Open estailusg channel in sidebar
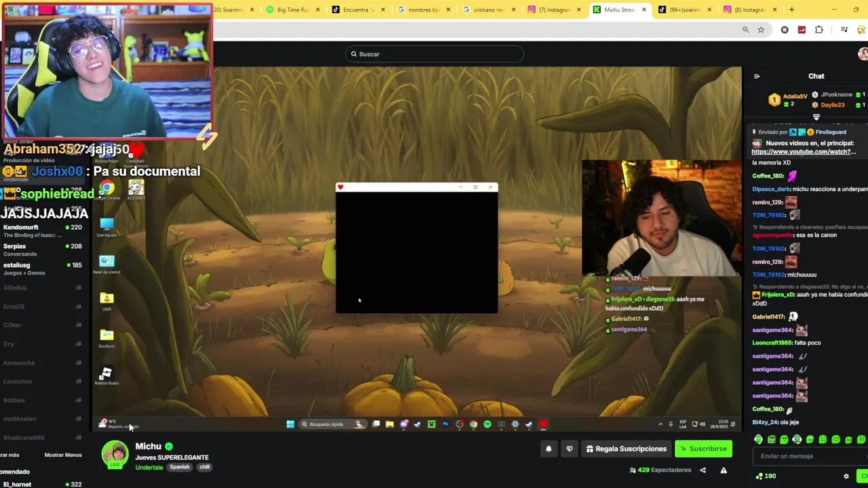This screenshot has width=868, height=488. click(x=42, y=268)
